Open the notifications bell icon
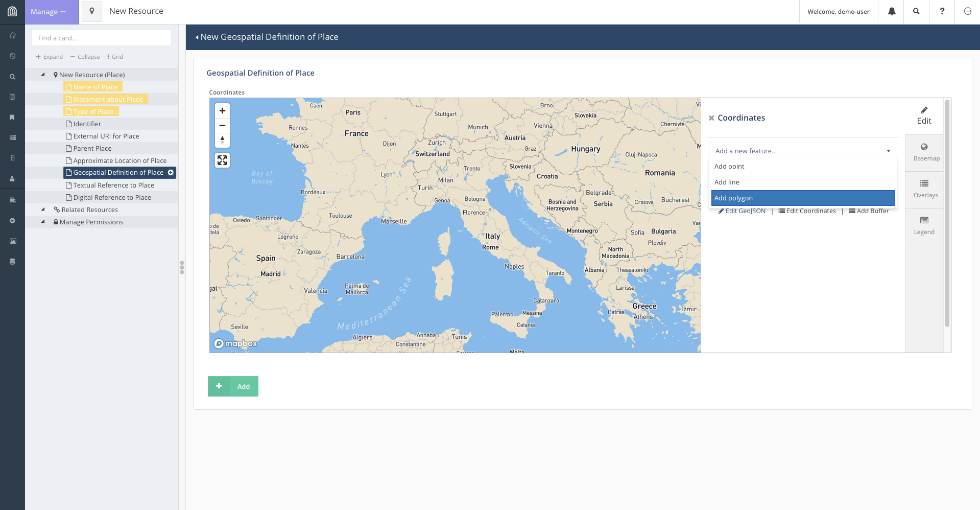Viewport: 980px width, 510px height. (x=891, y=12)
